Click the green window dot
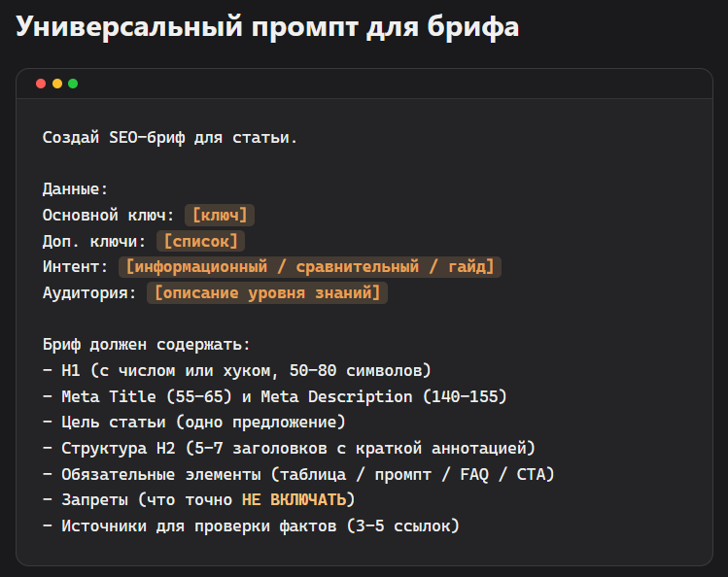The width and height of the screenshot is (728, 577). click(73, 84)
